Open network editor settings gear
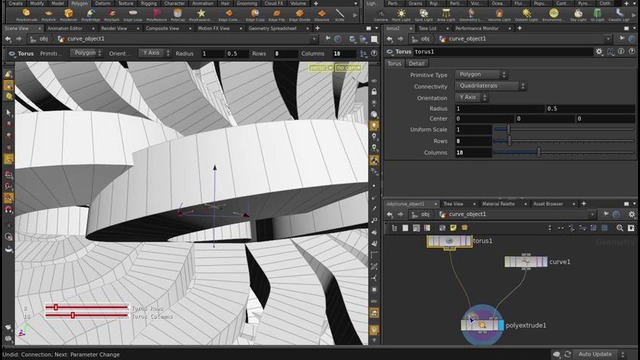Image resolution: width=640 pixels, height=360 pixels. (x=632, y=214)
